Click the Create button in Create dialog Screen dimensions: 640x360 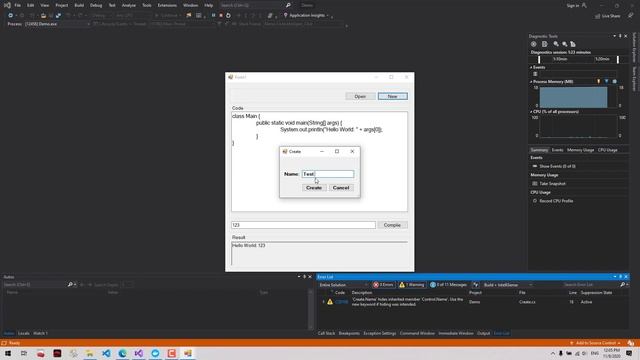314,188
